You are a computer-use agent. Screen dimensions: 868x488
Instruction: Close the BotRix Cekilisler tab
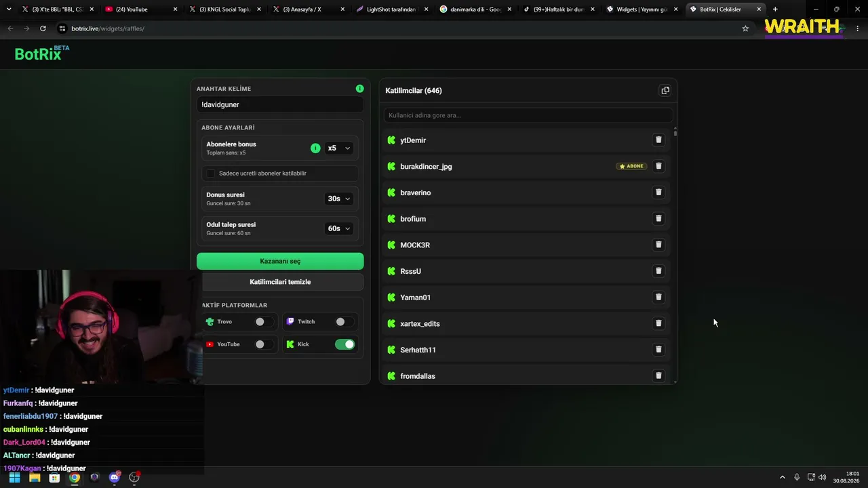coord(759,9)
